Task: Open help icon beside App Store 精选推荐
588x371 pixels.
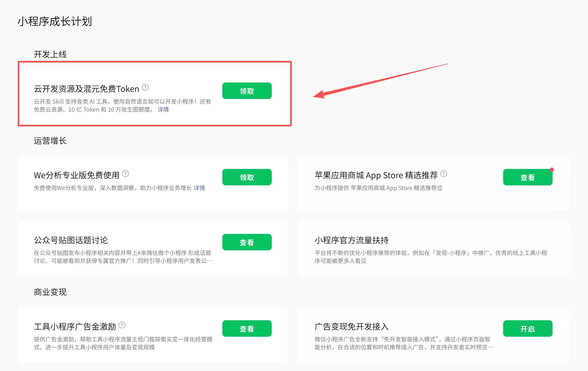Action: (444, 174)
